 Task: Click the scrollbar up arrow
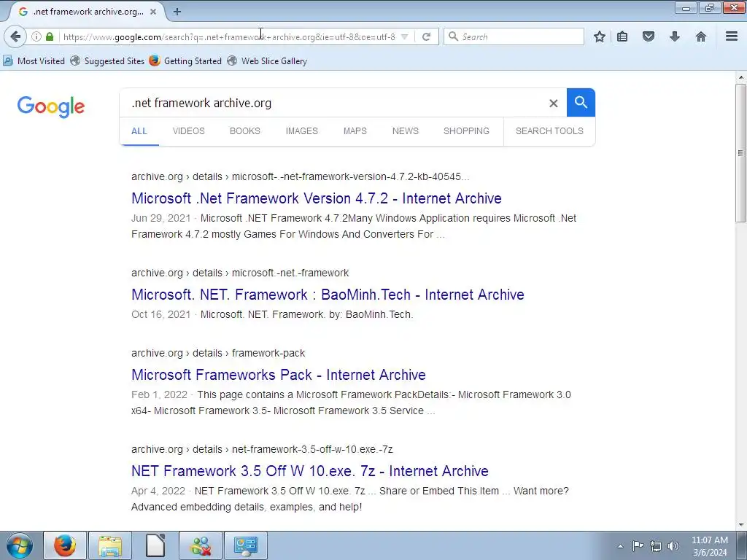click(x=740, y=77)
